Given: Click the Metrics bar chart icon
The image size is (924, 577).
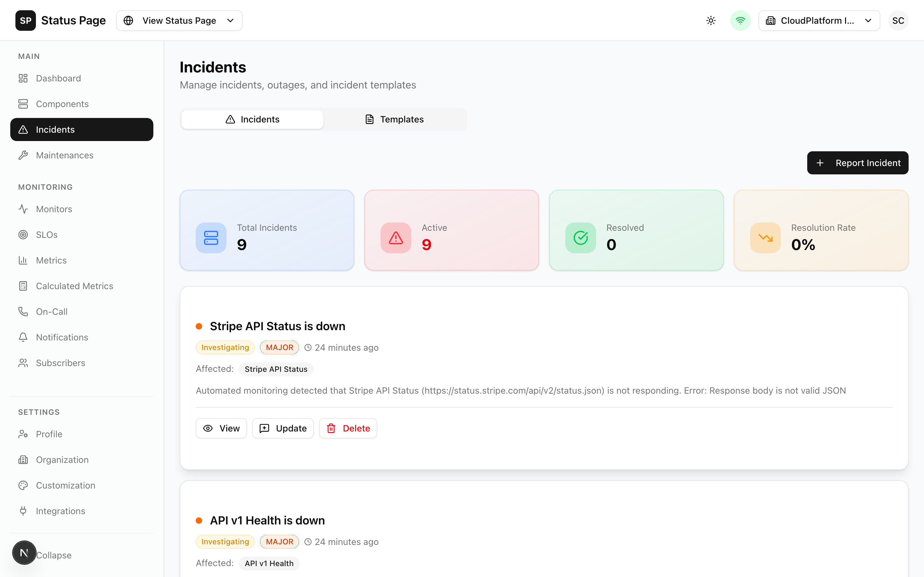Looking at the screenshot, I should pos(23,260).
